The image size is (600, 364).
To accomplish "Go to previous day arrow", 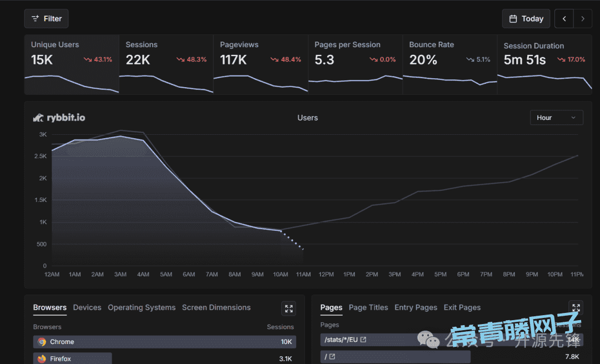I will [564, 19].
